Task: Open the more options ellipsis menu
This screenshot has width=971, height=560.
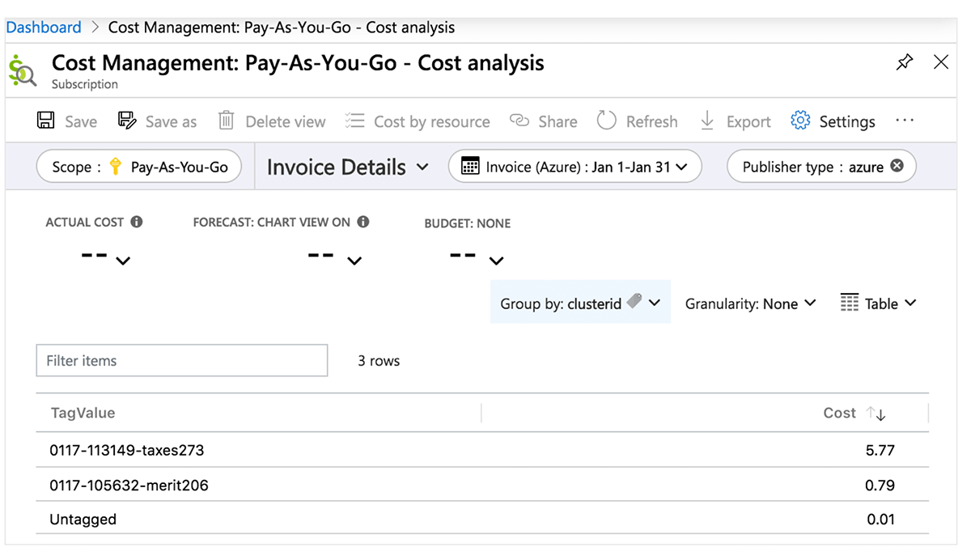Action: click(904, 121)
